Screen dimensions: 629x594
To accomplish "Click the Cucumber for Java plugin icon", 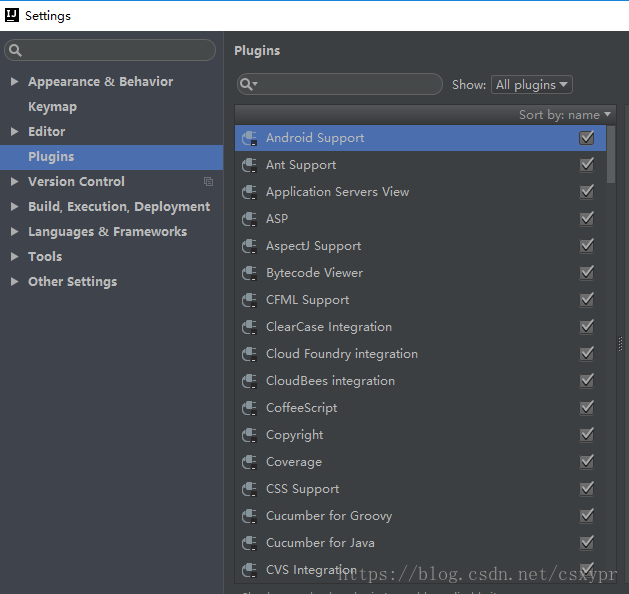I will pyautogui.click(x=249, y=543).
